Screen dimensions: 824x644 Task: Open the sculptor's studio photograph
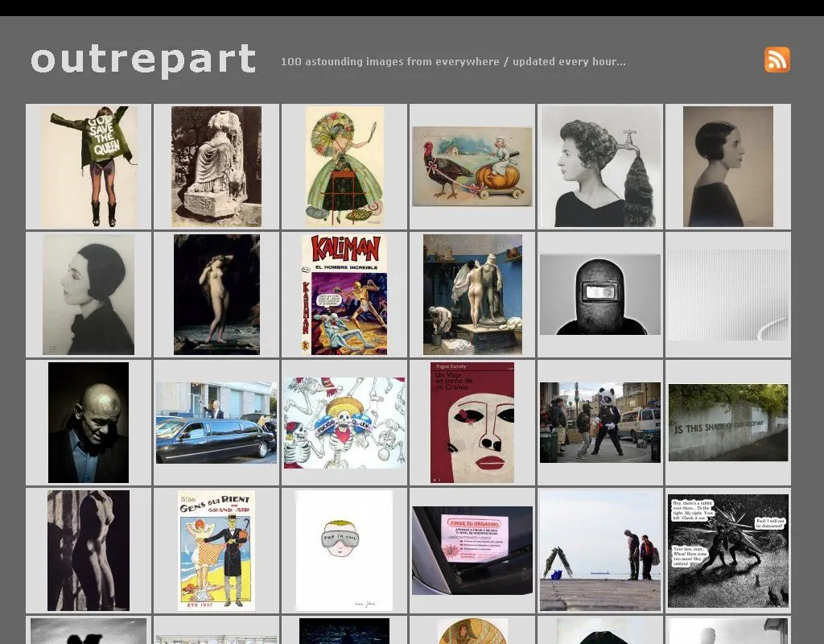[x=472, y=294]
